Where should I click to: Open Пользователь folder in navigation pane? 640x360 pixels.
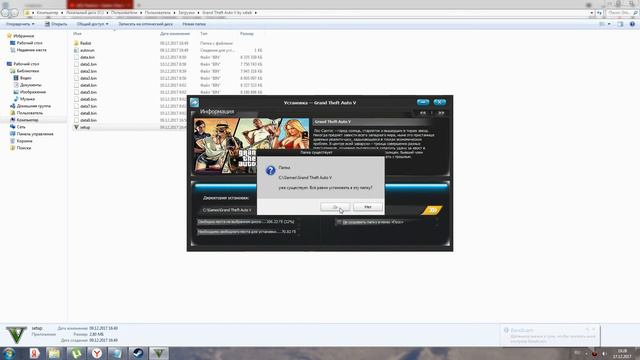click(x=29, y=113)
